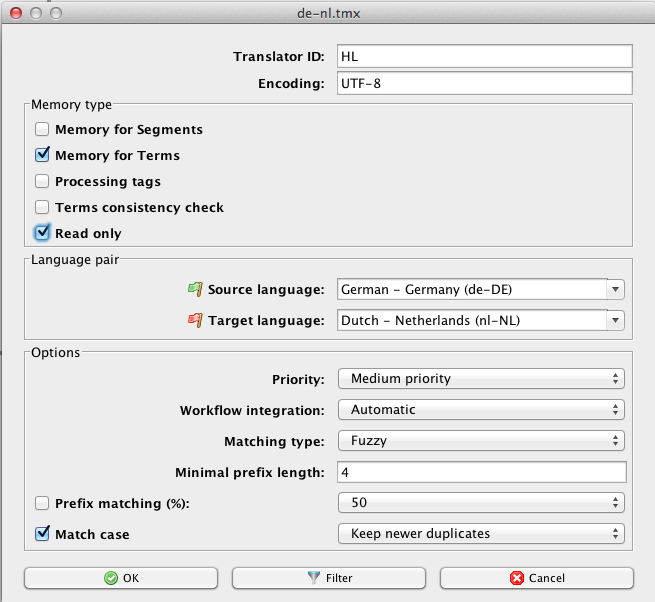Click the Minimal prefix length field

click(481, 472)
